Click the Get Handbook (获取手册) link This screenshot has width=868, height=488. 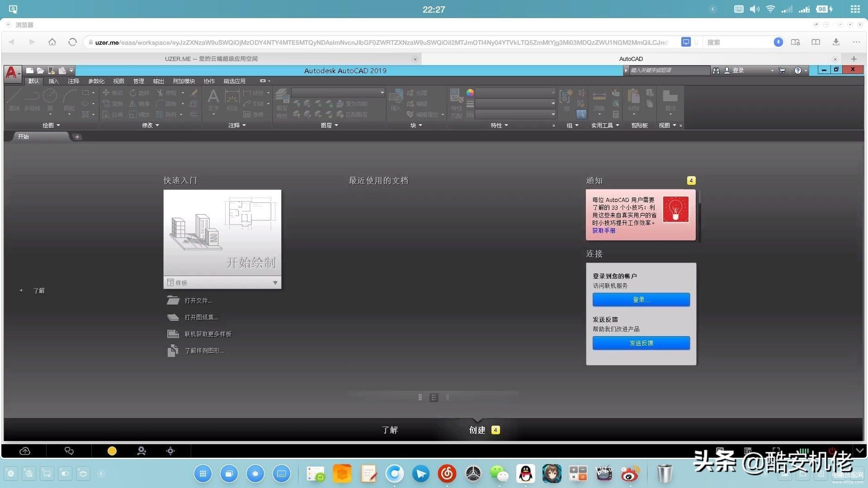click(604, 230)
